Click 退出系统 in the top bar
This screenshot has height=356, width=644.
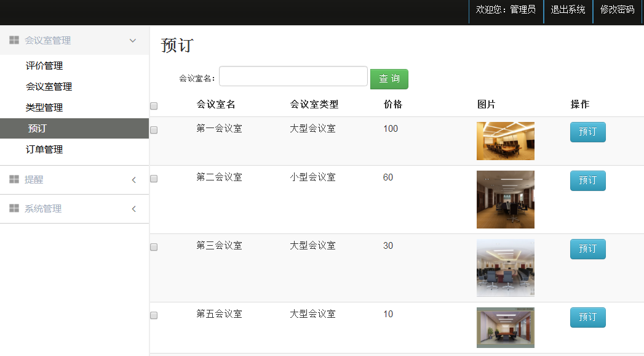568,9
